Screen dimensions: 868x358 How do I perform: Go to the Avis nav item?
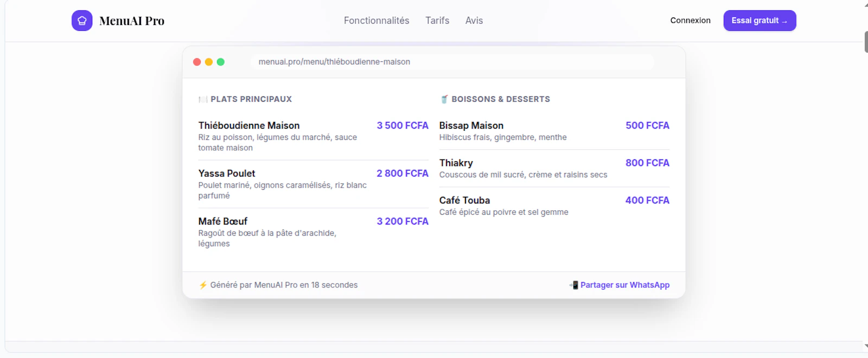[x=474, y=21]
